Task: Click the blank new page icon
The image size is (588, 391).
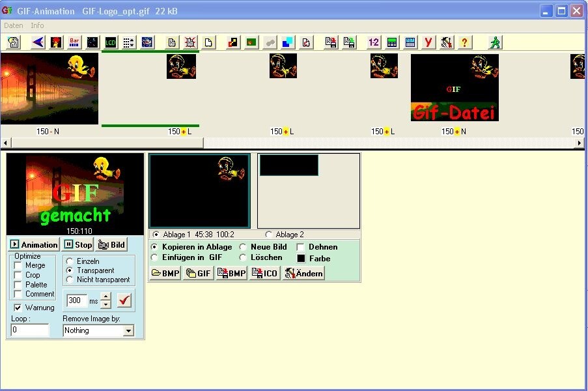Action: tap(208, 42)
